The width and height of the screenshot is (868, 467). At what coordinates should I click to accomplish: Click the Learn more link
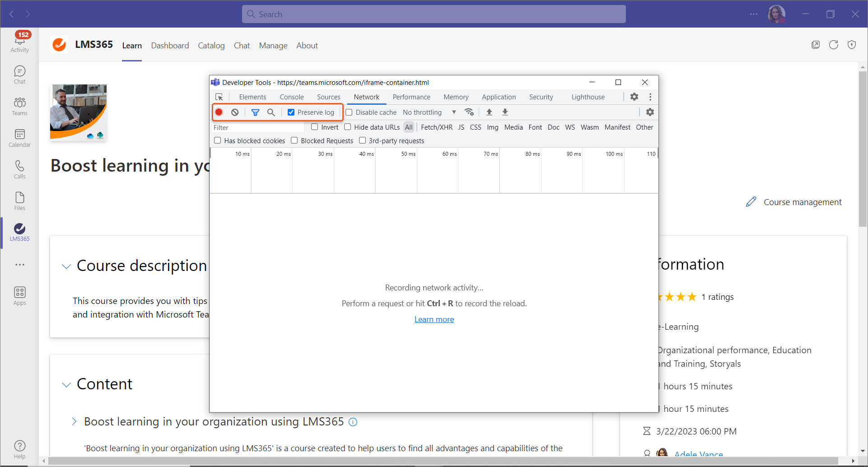click(x=434, y=319)
